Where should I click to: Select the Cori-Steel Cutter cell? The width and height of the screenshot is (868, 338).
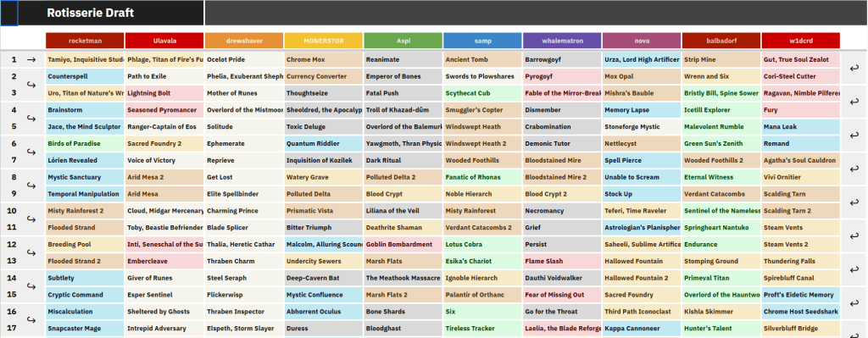click(801, 76)
